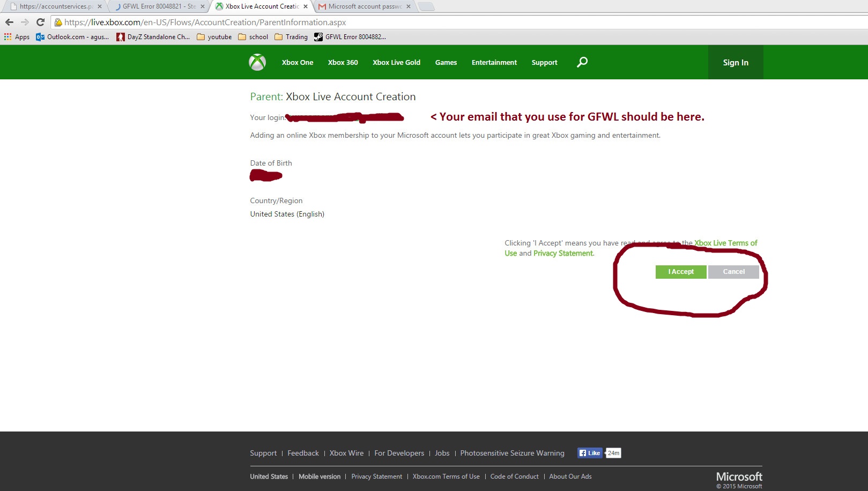
Task: Switch to the Xbox Live Account Creation tab
Action: click(x=262, y=6)
